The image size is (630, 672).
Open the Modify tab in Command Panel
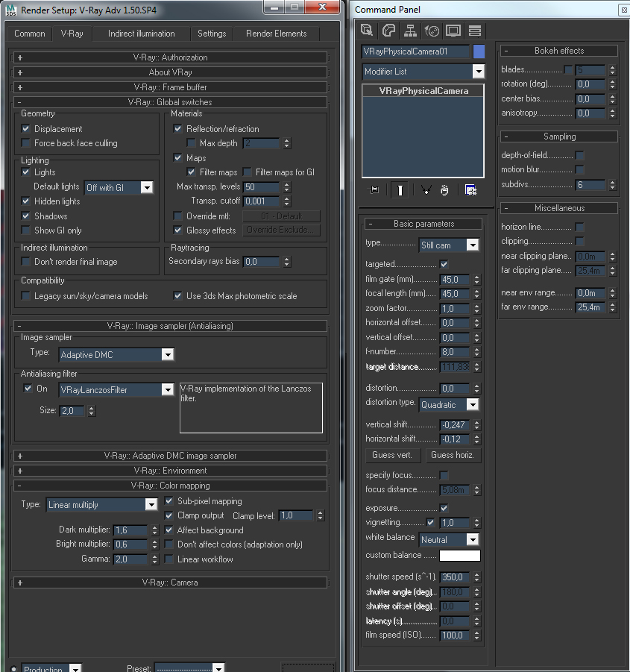(x=389, y=31)
